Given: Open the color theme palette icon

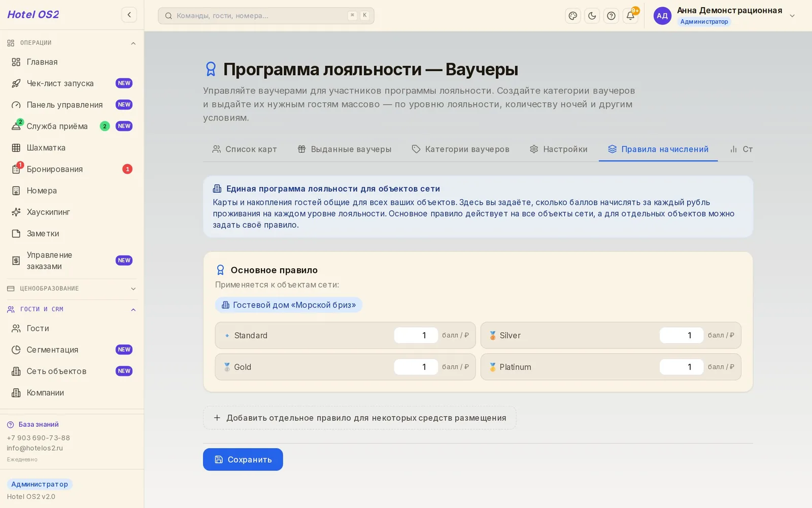Looking at the screenshot, I should tap(573, 16).
